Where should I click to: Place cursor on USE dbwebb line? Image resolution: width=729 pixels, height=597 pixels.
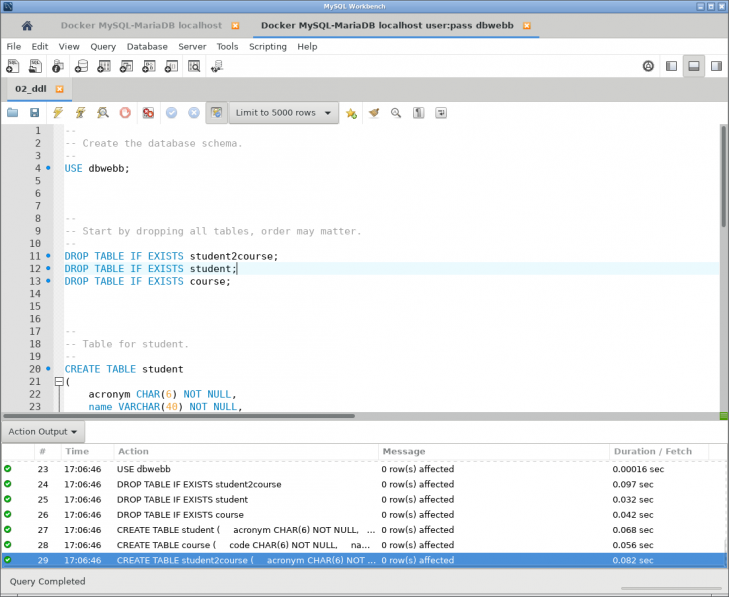[97, 168]
